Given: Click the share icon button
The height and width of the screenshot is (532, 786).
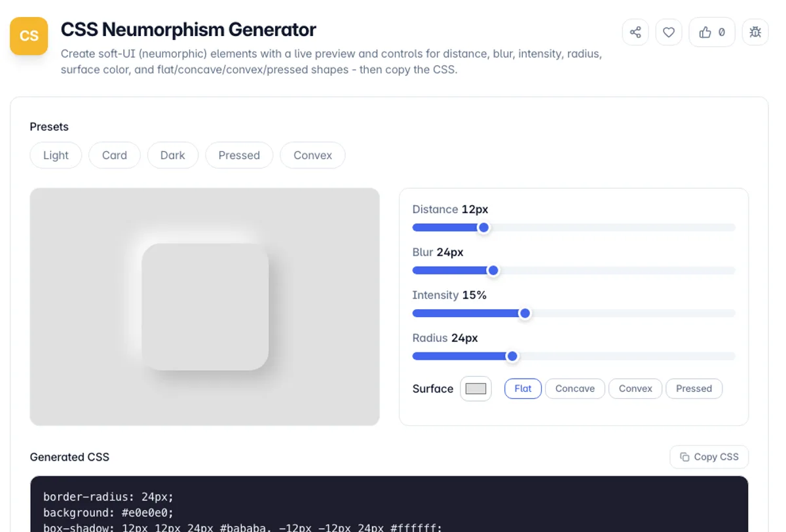Looking at the screenshot, I should tap(635, 32).
